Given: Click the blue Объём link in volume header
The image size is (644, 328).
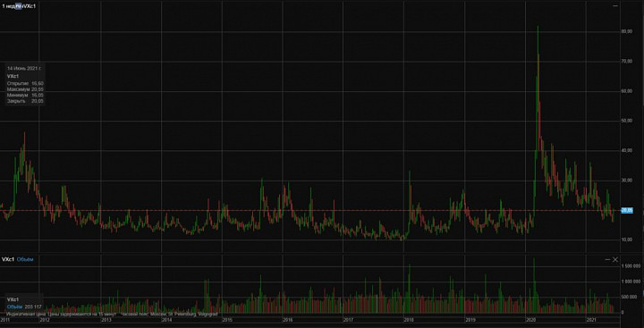Looking at the screenshot, I should click(x=25, y=259).
